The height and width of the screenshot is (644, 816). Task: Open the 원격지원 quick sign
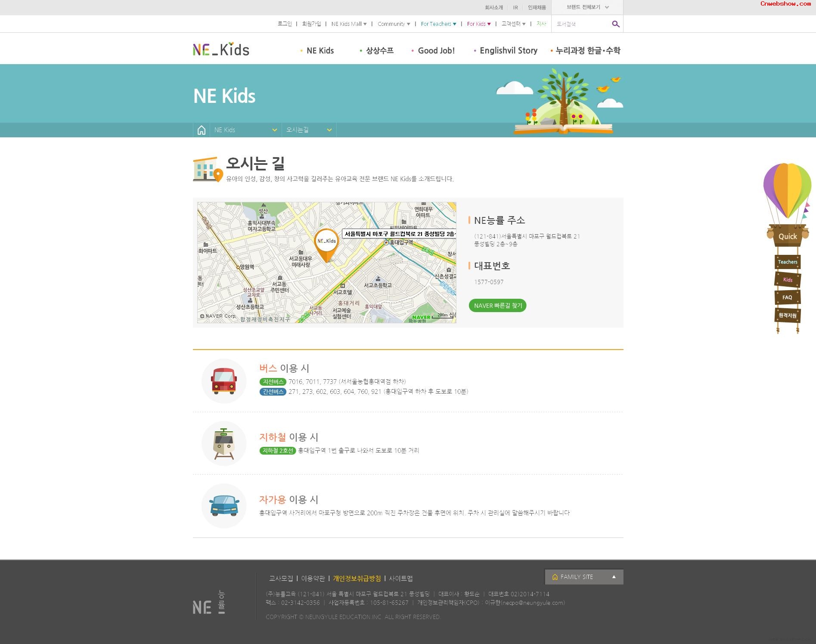click(x=788, y=315)
